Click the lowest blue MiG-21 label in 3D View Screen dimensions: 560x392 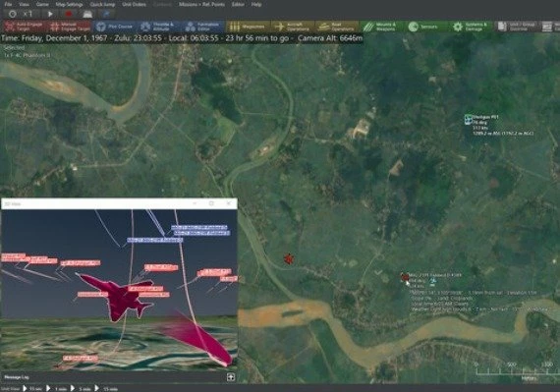click(x=155, y=241)
